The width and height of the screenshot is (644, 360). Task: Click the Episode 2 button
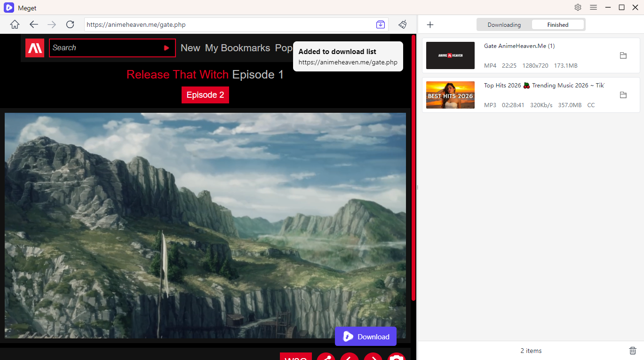[x=205, y=94]
